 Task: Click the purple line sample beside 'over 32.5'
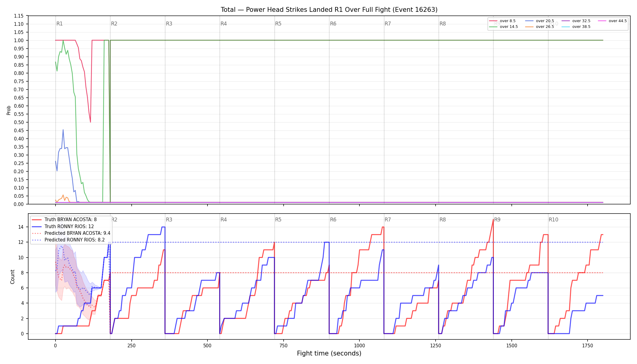(566, 21)
